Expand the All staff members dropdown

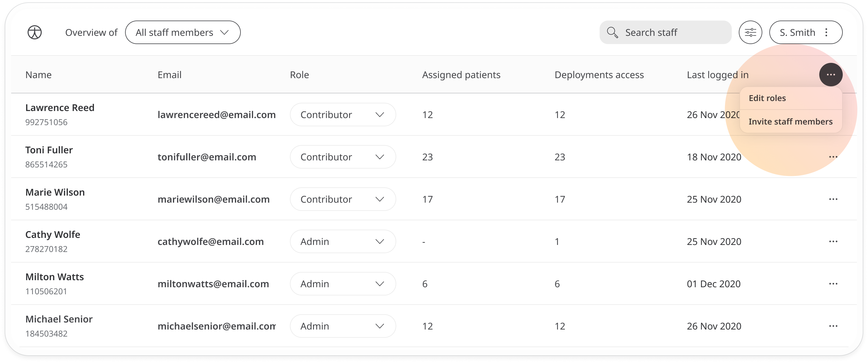tap(183, 32)
